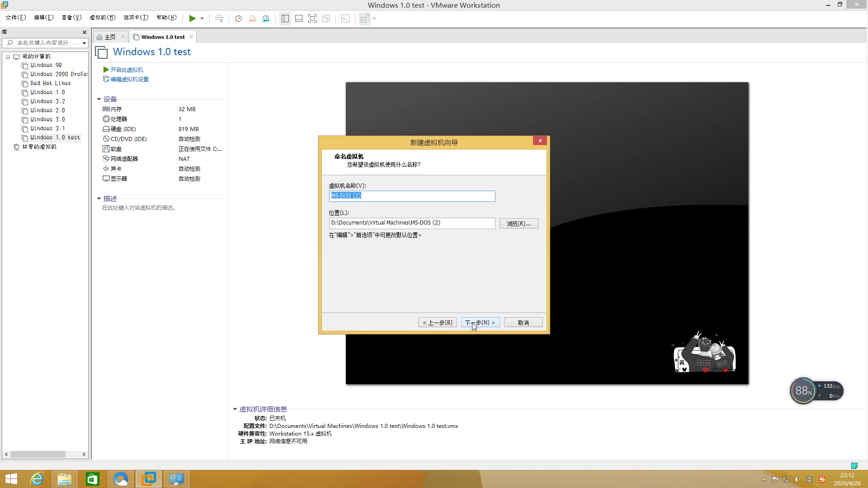Open Internet Explorer from the taskbar
868x488 pixels.
click(x=37, y=479)
